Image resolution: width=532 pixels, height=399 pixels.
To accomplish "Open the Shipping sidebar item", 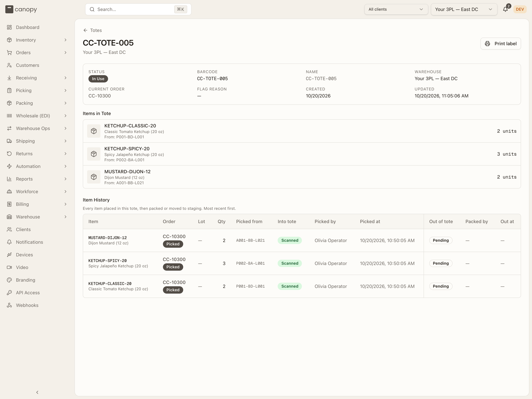I will (37, 141).
